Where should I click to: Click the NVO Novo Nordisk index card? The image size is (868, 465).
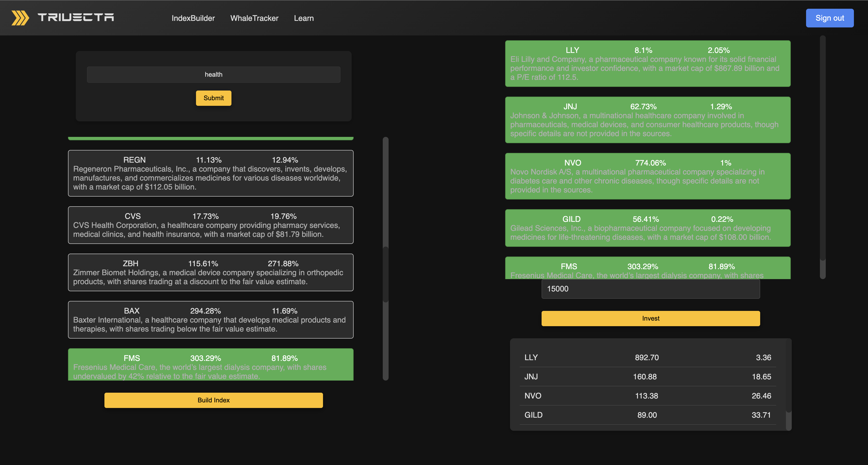[x=647, y=176]
